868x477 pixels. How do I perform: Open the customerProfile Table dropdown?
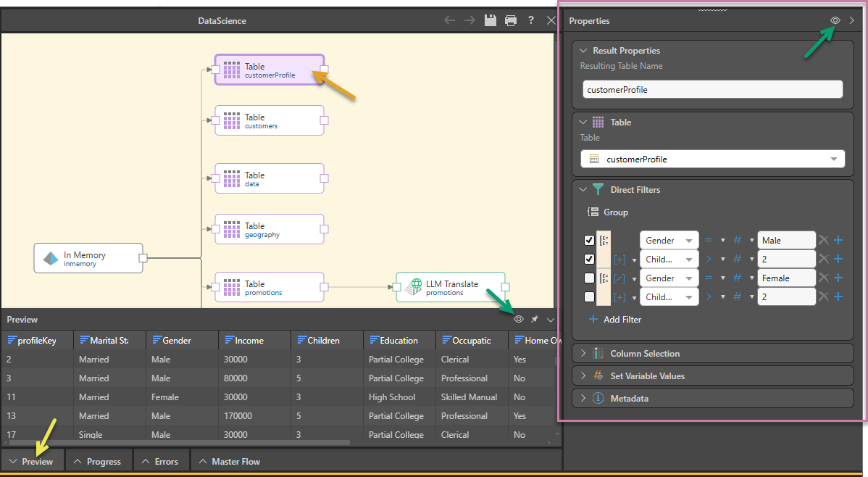click(712, 159)
